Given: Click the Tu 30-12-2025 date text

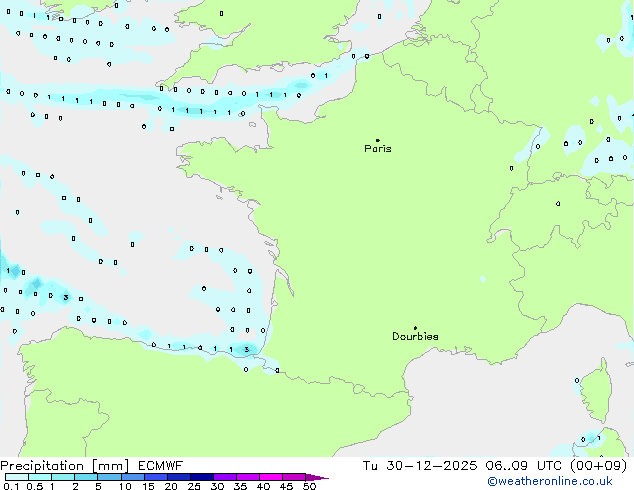Looking at the screenshot, I should tap(420, 466).
